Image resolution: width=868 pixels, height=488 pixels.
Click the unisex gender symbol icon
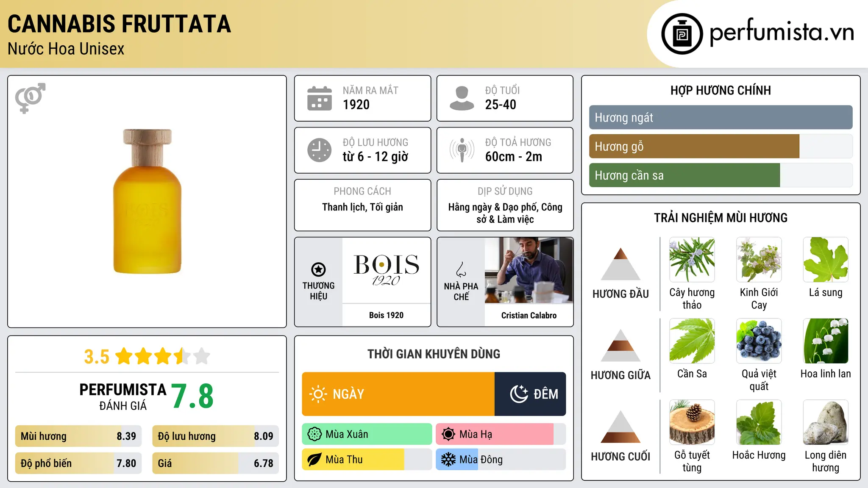point(30,98)
